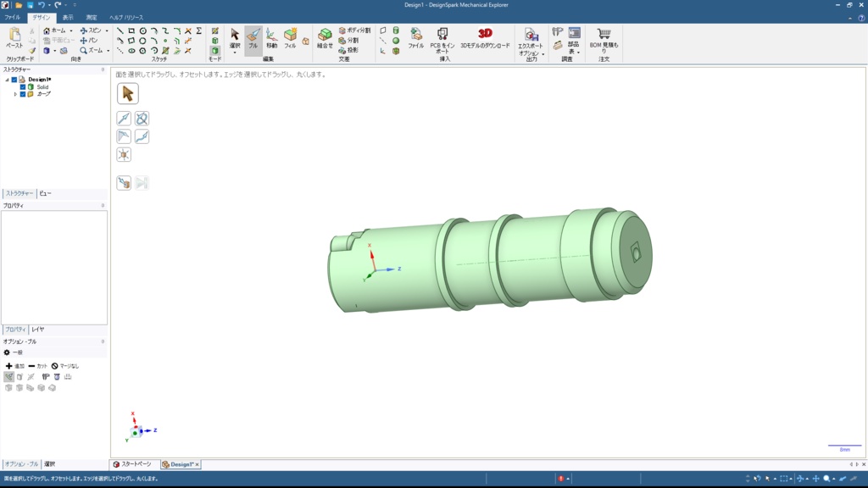Click the ボディ分割 split body tool

pyautogui.click(x=354, y=30)
